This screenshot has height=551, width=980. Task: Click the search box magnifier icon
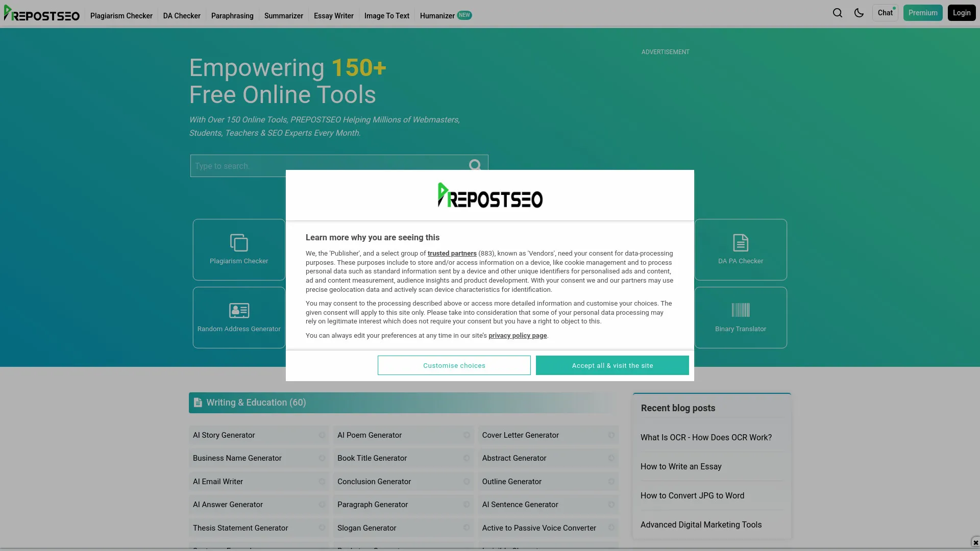pos(475,165)
